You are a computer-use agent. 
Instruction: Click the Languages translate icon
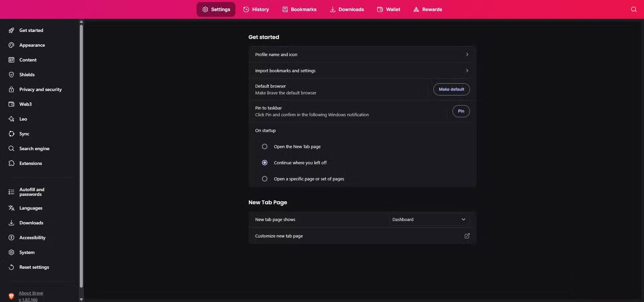pyautogui.click(x=11, y=208)
